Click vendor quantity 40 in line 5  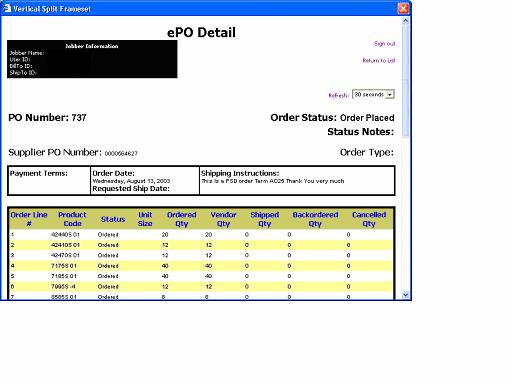(208, 276)
